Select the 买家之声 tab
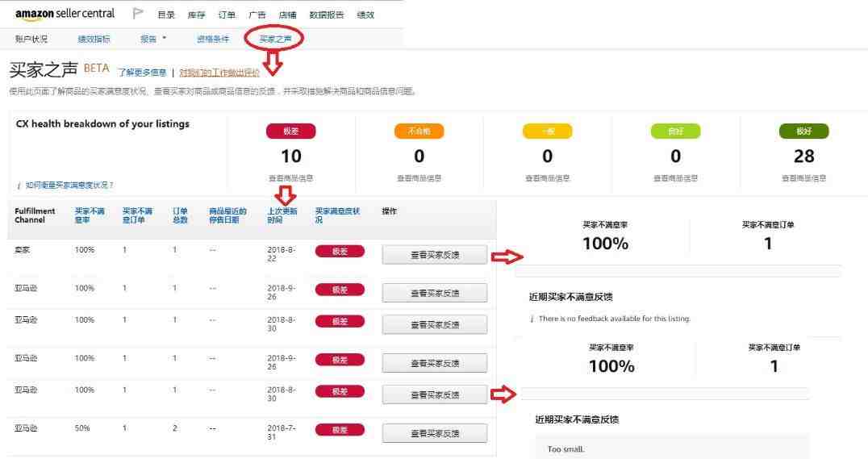868x459 pixels. click(275, 39)
